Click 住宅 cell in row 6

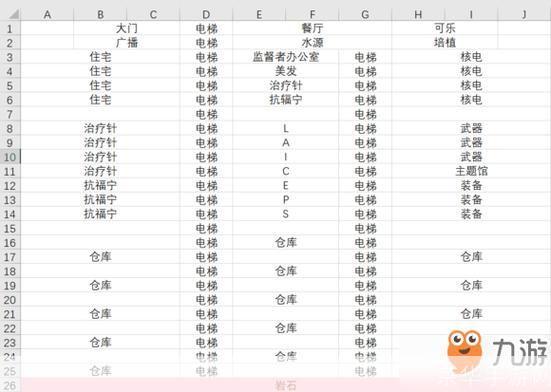click(100, 100)
